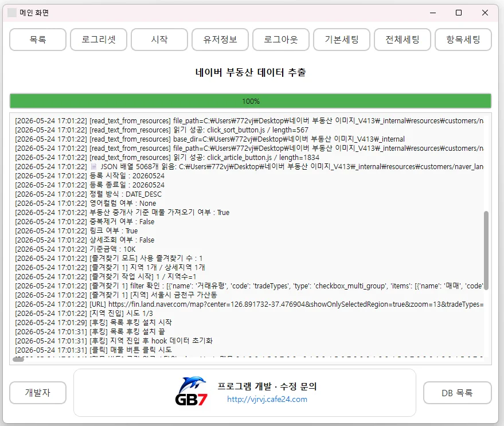Click the 로그리셋 button
The image size is (504, 426).
click(x=99, y=40)
